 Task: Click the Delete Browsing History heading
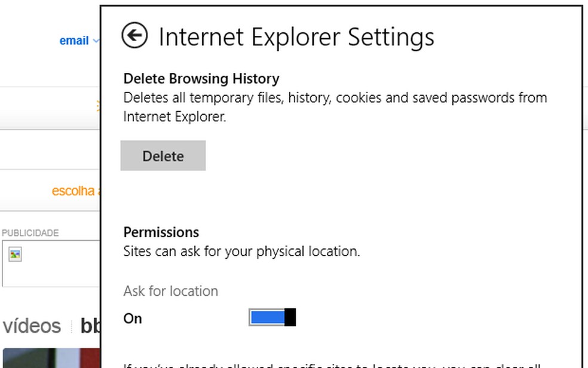(201, 78)
